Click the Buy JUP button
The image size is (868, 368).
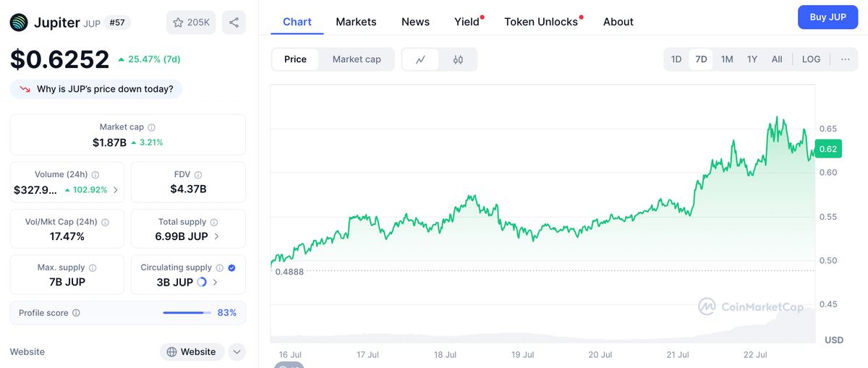coord(827,17)
